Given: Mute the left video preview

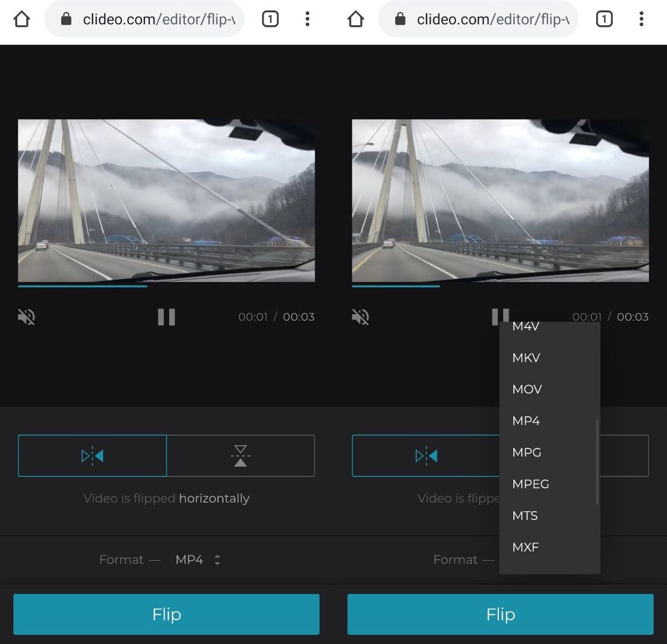Looking at the screenshot, I should (26, 317).
